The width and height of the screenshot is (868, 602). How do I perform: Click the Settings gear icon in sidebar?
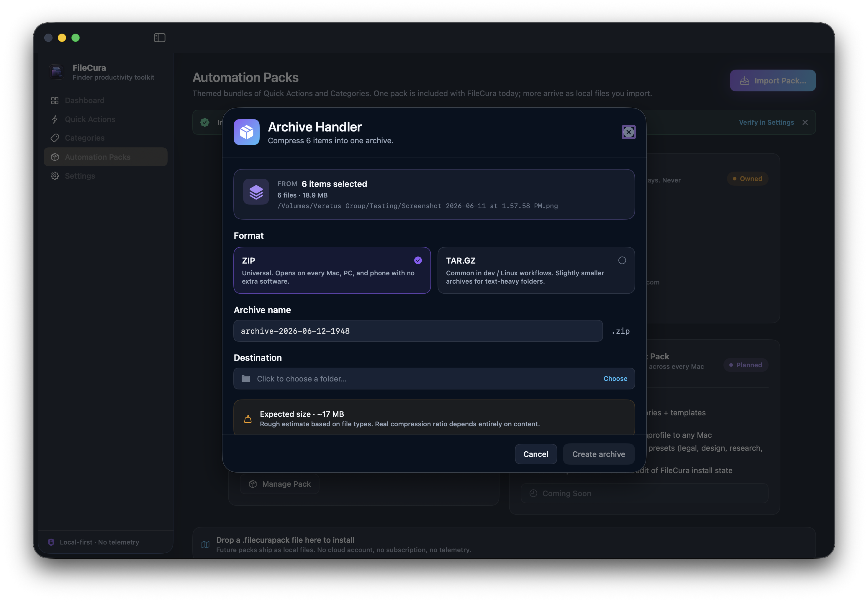pos(55,176)
